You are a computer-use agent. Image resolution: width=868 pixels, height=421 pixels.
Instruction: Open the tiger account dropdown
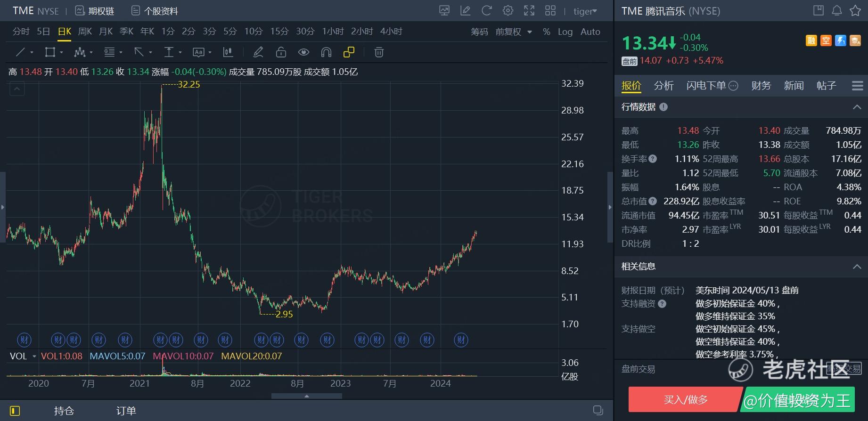[x=585, y=11]
